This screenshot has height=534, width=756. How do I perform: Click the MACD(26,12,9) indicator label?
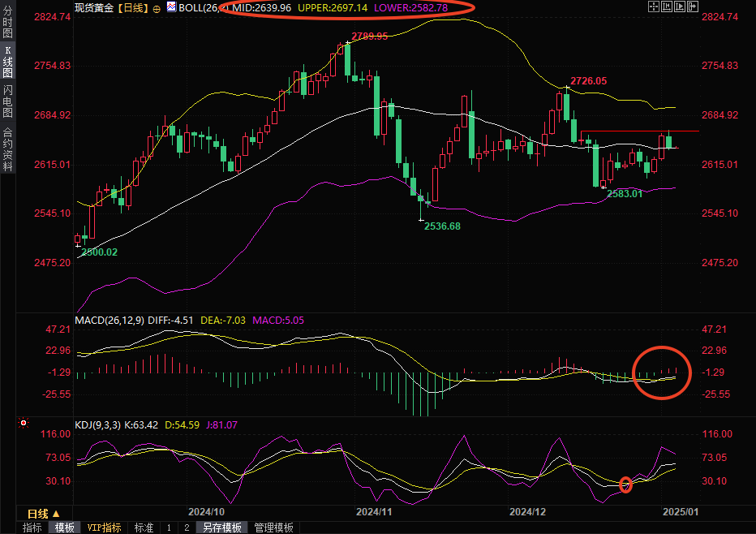pos(110,321)
